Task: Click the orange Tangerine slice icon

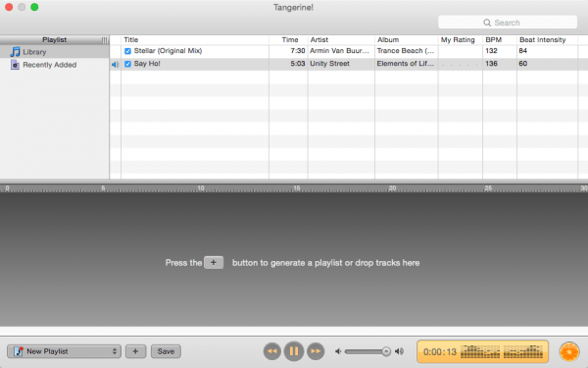Action: [569, 352]
